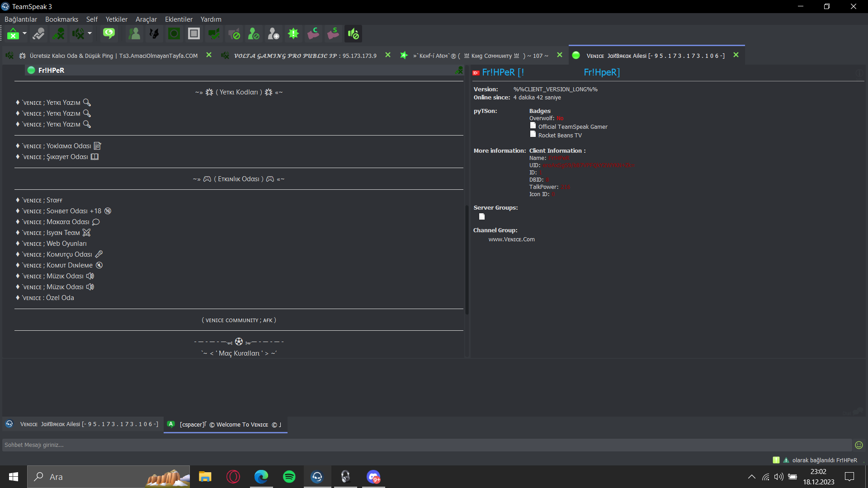Open the speaker mute dropdown arrow

[90, 33]
